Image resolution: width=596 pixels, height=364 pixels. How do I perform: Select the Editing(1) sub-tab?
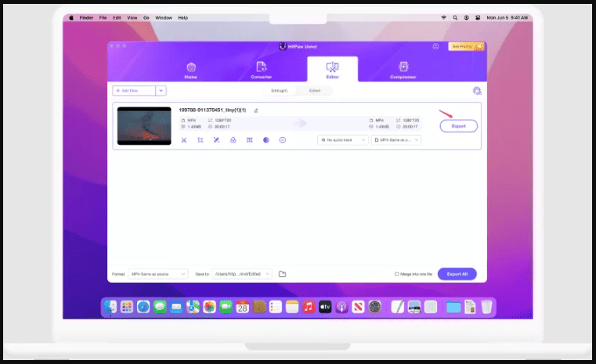tap(280, 91)
